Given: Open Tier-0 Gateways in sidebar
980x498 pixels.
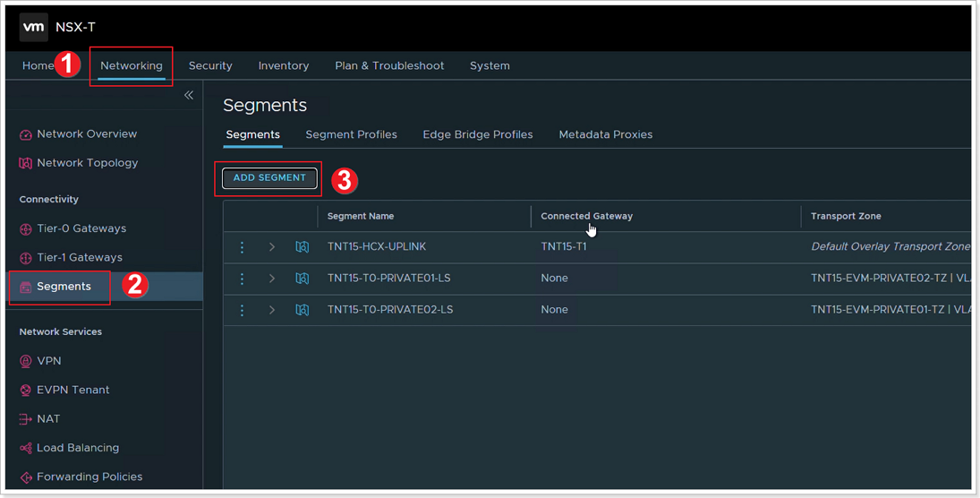Looking at the screenshot, I should click(81, 228).
